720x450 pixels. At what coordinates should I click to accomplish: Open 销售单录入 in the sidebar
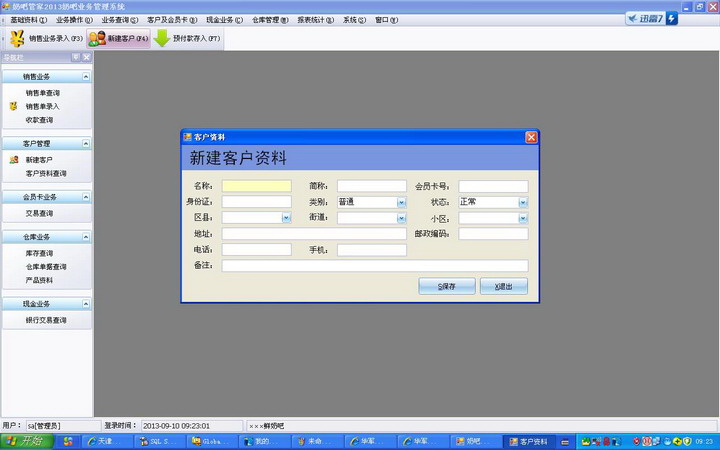coord(43,107)
